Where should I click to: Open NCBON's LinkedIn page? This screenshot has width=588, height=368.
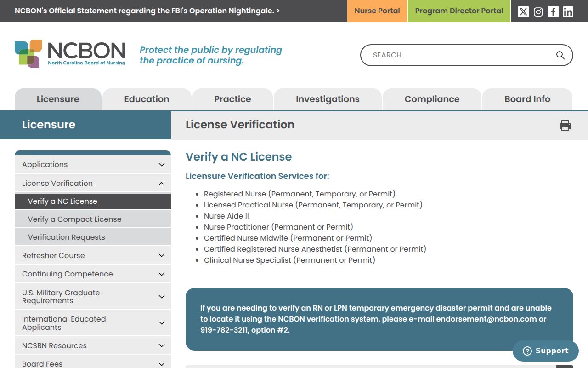pyautogui.click(x=568, y=11)
